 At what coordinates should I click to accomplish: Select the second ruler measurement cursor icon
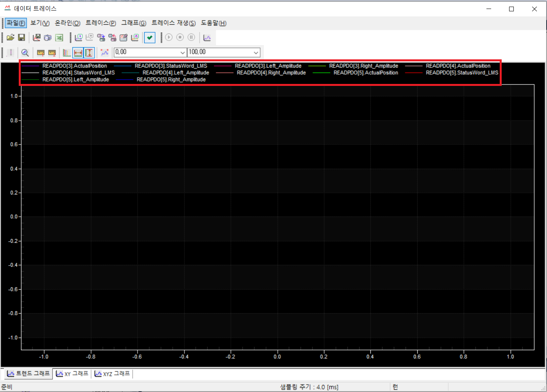(x=52, y=53)
